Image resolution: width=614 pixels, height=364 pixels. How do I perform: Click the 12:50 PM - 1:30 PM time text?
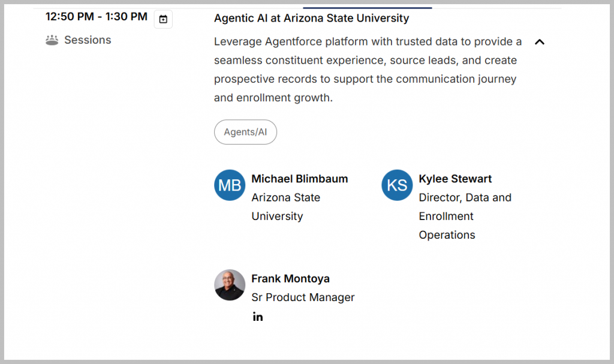97,17
